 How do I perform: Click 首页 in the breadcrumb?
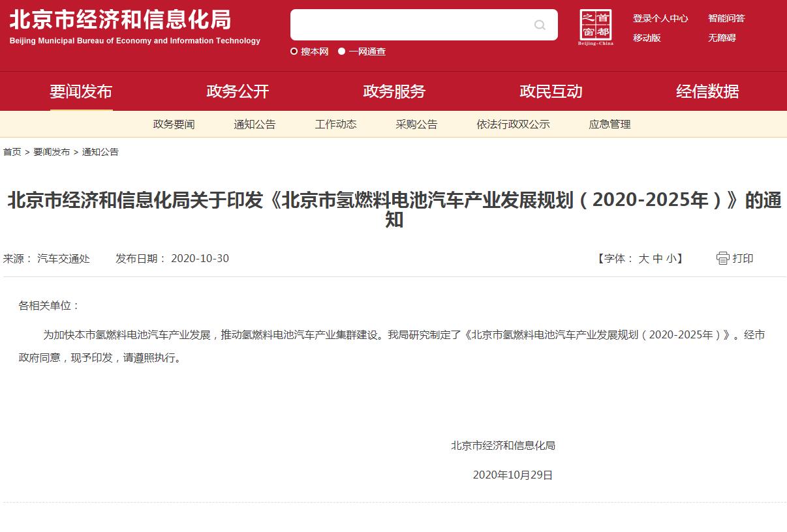pos(12,152)
